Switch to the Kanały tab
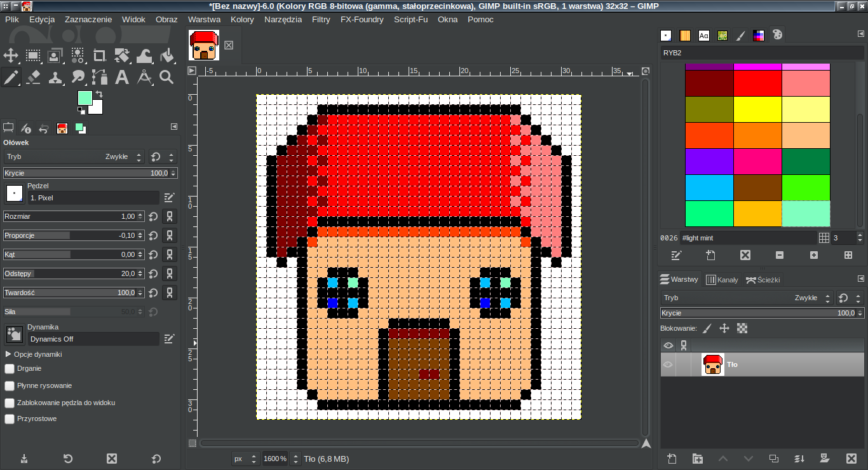The image size is (868, 470). [x=722, y=279]
